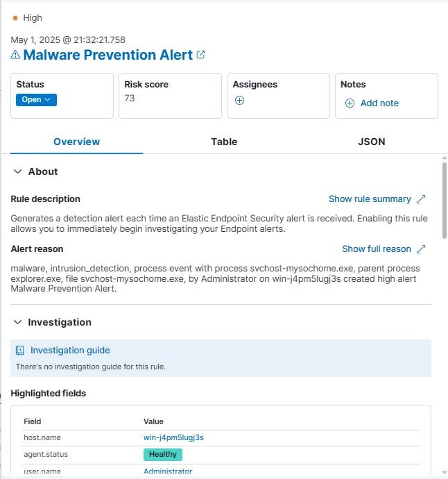Click the Investigation guide book icon
This screenshot has height=479, width=448.
20,351
